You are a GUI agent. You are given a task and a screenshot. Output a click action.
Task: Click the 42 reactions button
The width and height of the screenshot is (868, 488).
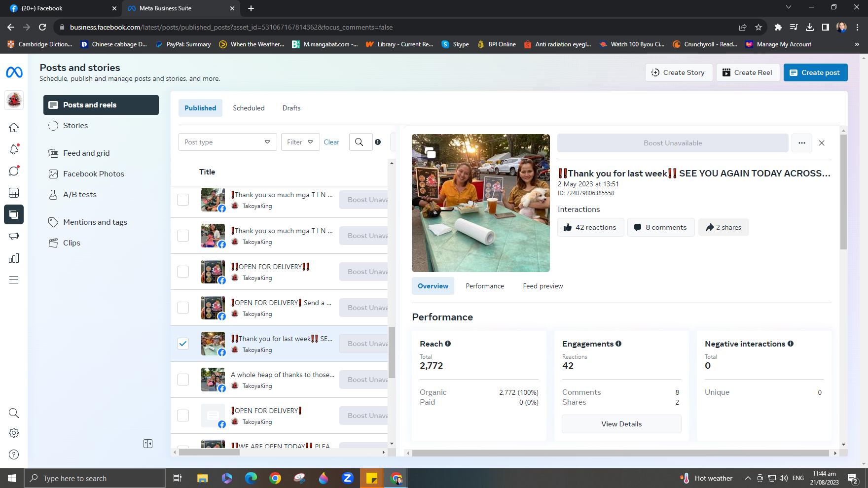click(590, 227)
